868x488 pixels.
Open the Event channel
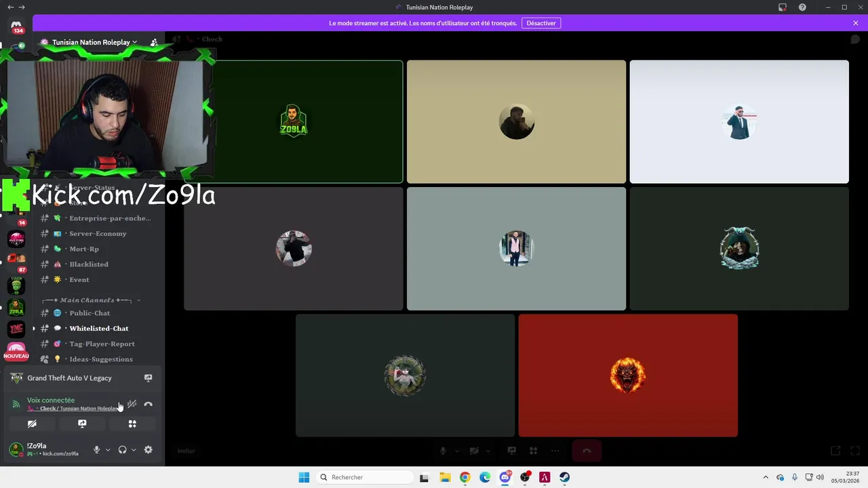click(x=98, y=279)
